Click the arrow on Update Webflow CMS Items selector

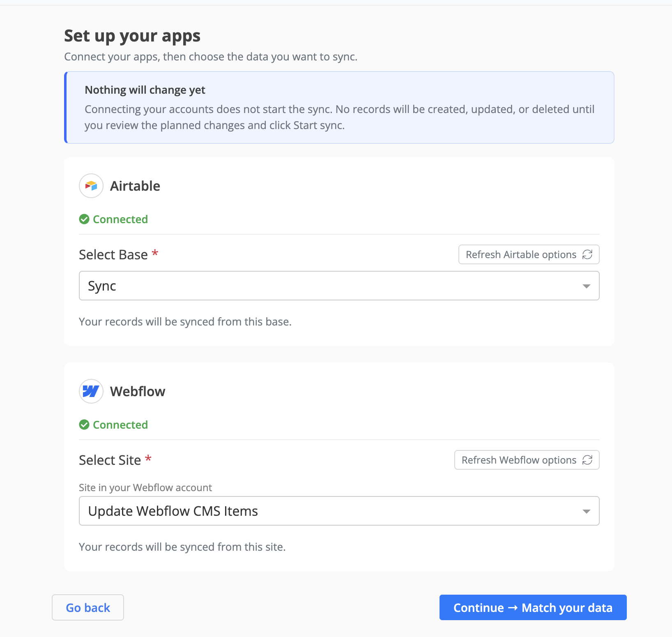click(587, 511)
